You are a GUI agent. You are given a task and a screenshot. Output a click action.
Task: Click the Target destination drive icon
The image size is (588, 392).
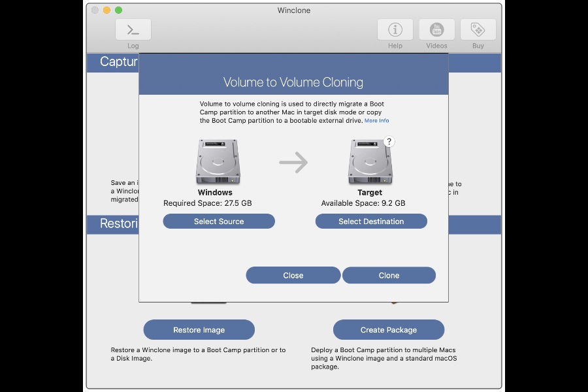click(370, 161)
